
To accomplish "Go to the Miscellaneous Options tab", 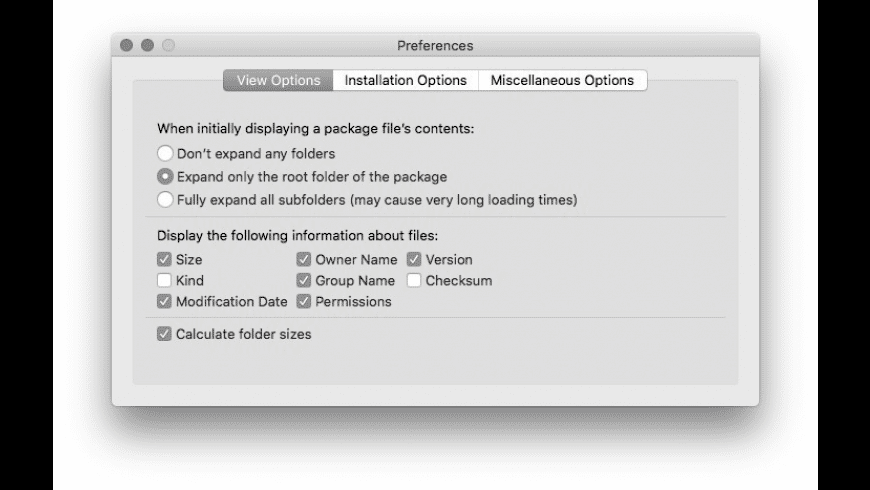I will tap(562, 80).
